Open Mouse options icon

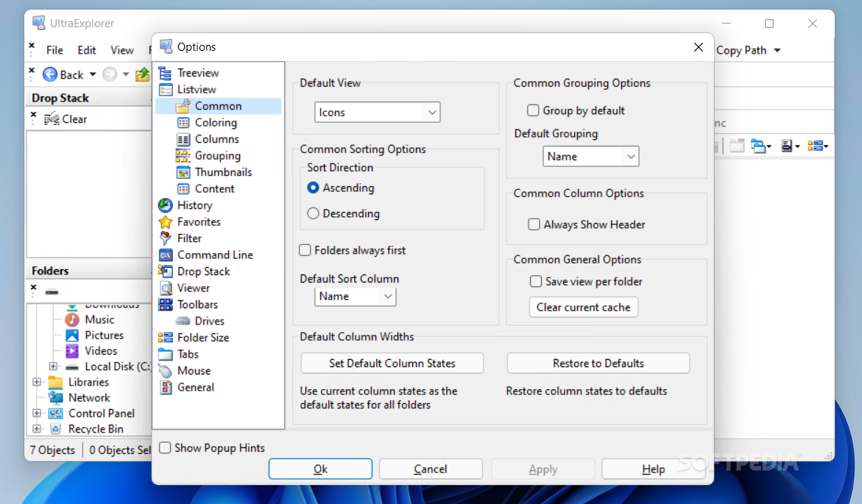pos(166,370)
